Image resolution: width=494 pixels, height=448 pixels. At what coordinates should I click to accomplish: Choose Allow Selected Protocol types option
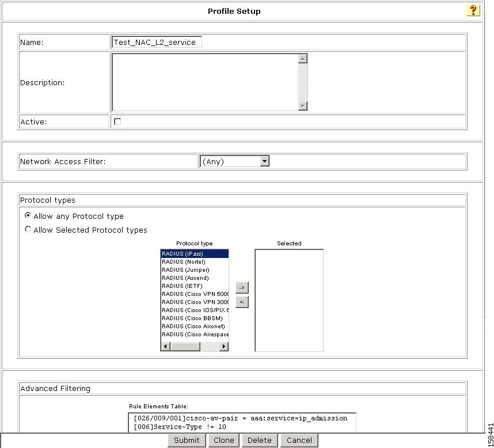(x=27, y=229)
